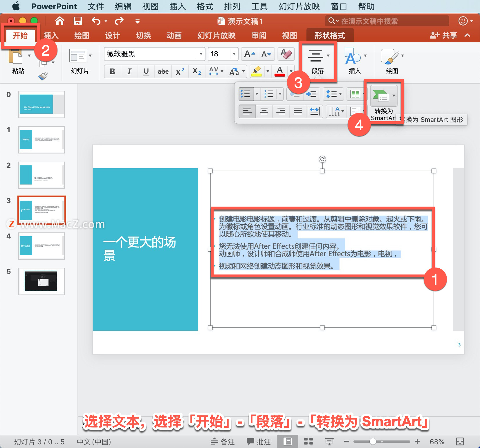
Task: Switch to slide sorter view
Action: [x=308, y=441]
